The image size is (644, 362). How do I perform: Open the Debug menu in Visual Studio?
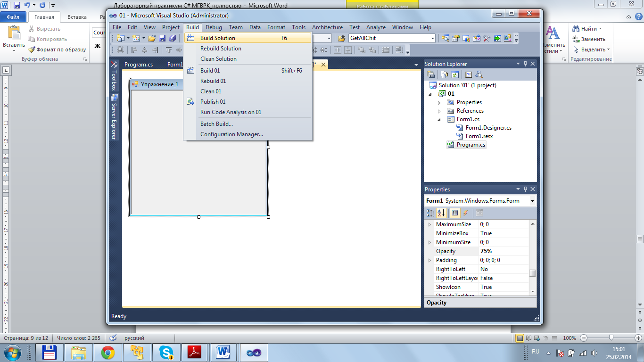click(x=214, y=27)
